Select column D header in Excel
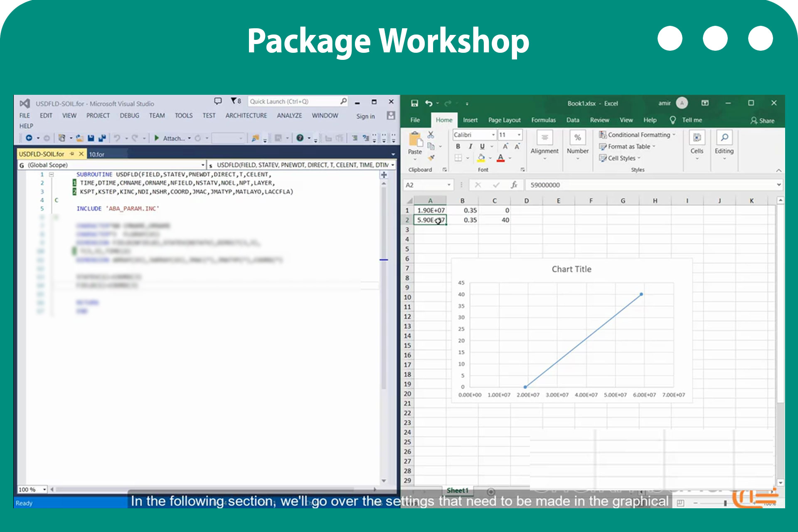This screenshot has height=532, width=798. (527, 201)
